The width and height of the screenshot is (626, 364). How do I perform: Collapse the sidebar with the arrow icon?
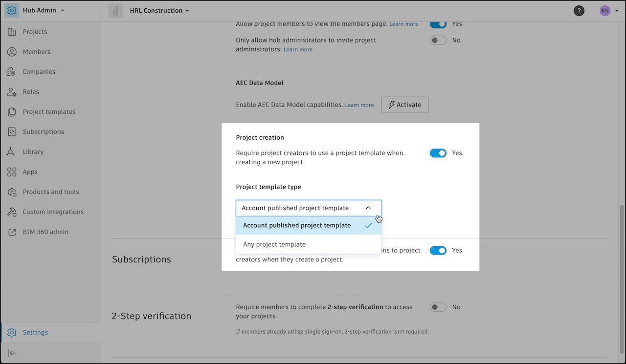12,353
